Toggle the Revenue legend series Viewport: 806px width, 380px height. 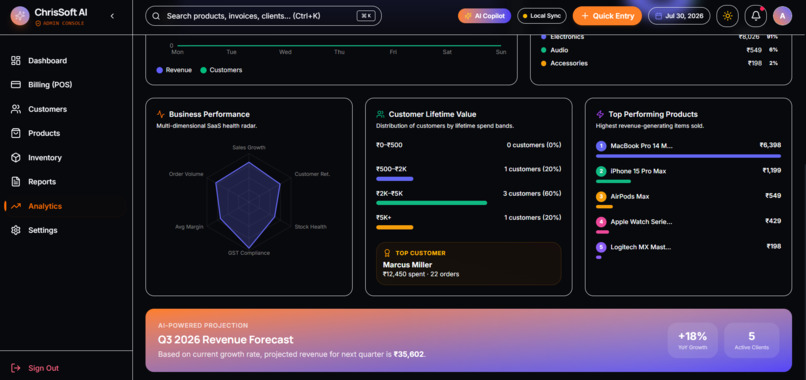[x=174, y=70]
